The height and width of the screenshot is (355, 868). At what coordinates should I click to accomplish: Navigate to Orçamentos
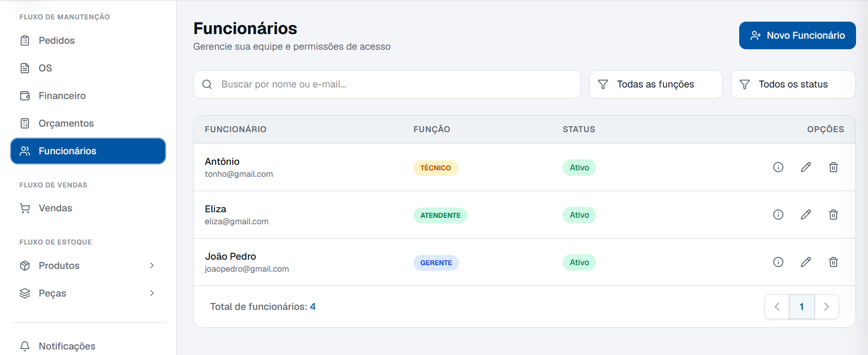pyautogui.click(x=88, y=123)
